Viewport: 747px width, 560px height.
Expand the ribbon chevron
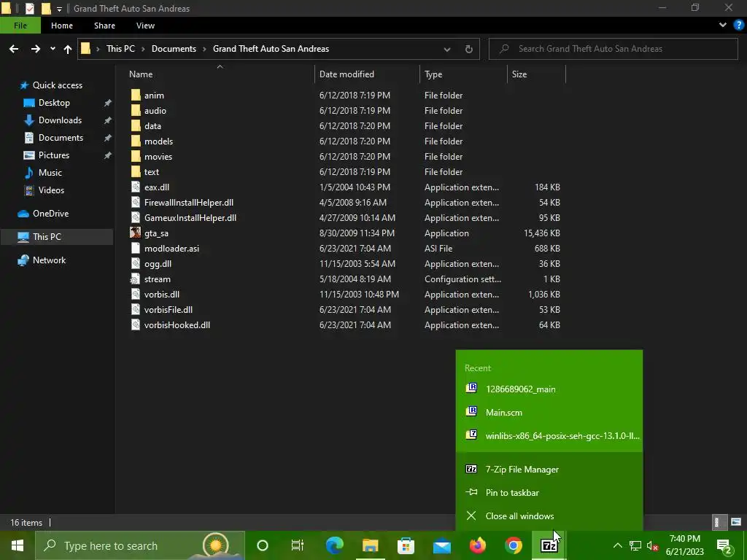pos(723,26)
